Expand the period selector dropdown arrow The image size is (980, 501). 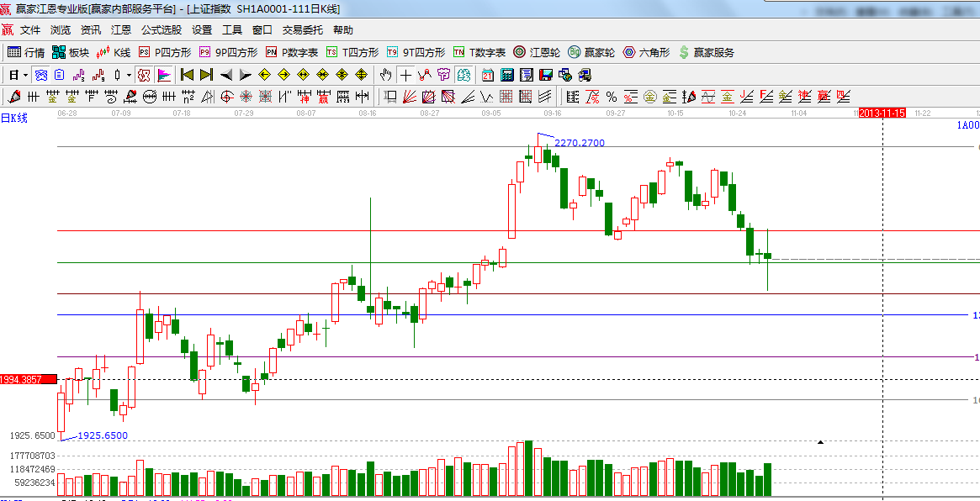26,75
